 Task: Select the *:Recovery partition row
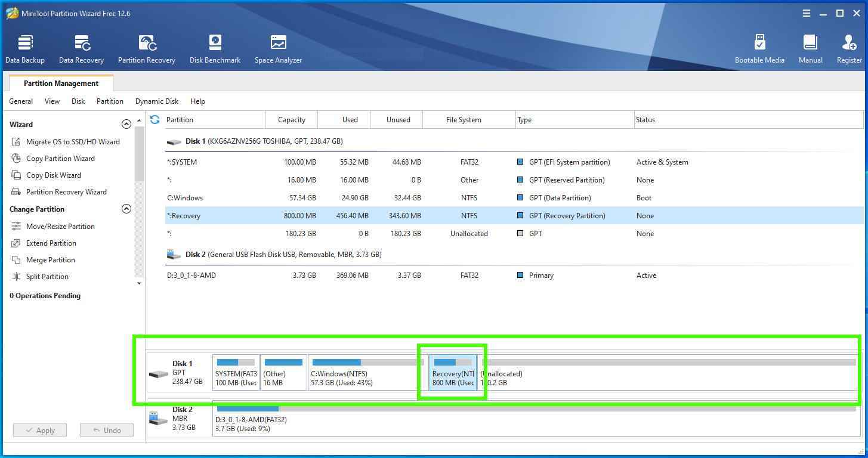[514, 216]
